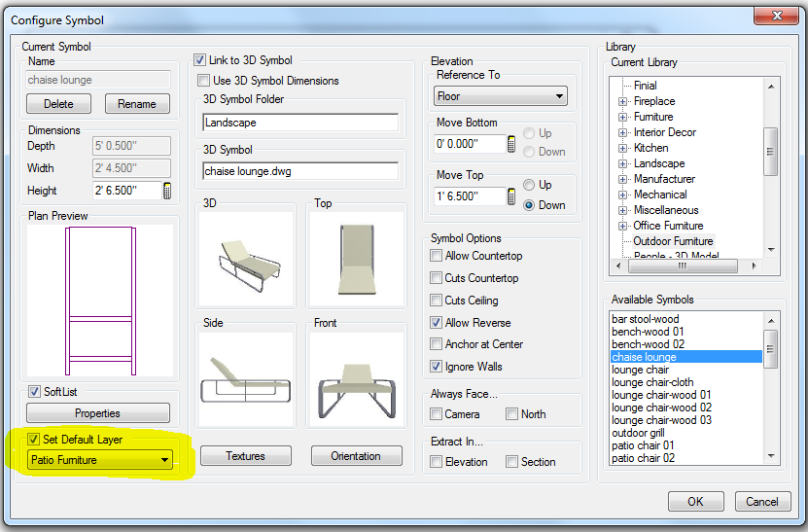The height and width of the screenshot is (532, 808).
Task: Expand the Mechanical library node
Action: pyautogui.click(x=622, y=195)
